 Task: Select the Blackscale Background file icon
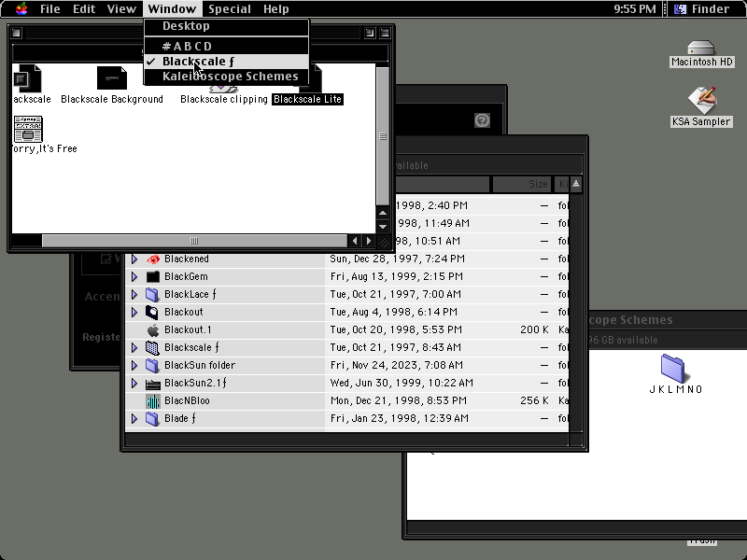112,78
